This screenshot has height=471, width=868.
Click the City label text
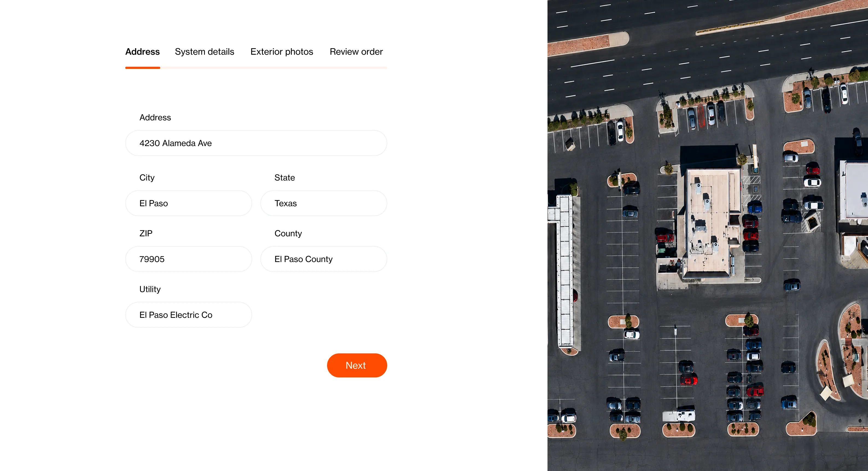click(147, 178)
